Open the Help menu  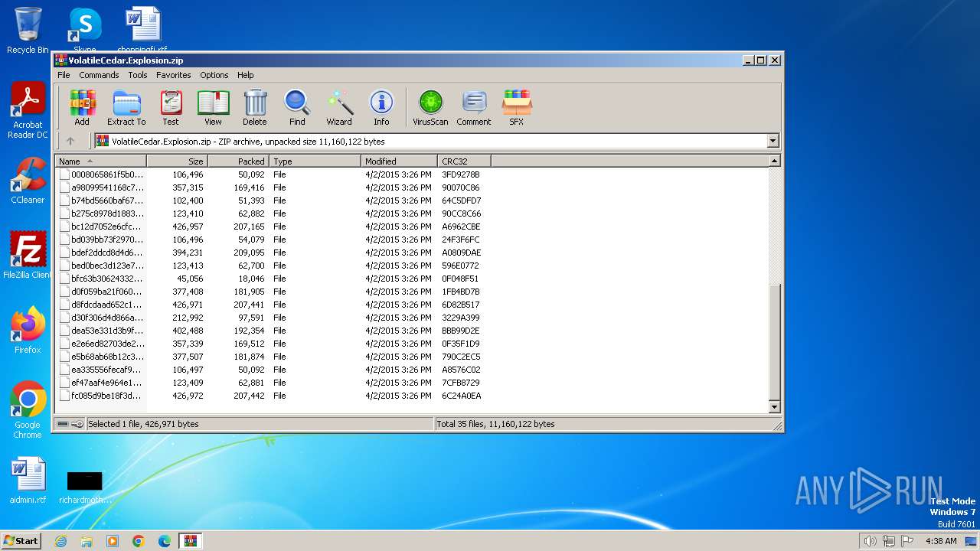[245, 75]
